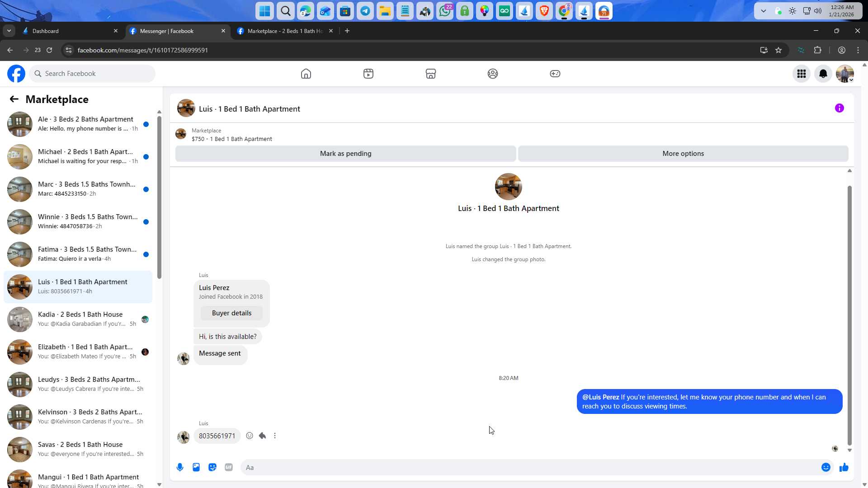The height and width of the screenshot is (488, 868).
Task: Open the More options menu
Action: tap(683, 154)
